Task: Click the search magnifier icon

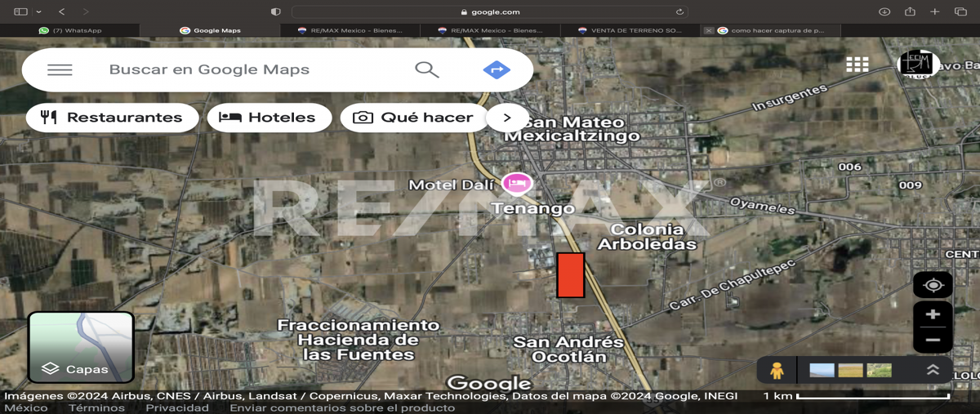Action: [426, 69]
